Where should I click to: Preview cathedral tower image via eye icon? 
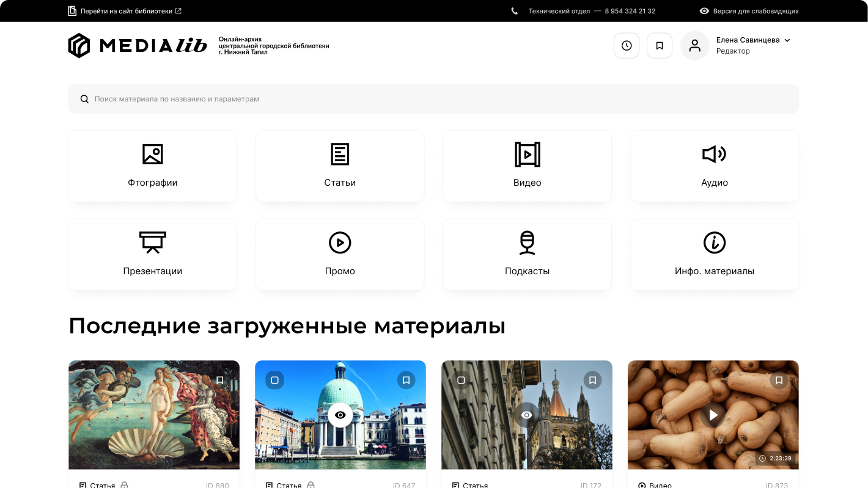tap(527, 415)
